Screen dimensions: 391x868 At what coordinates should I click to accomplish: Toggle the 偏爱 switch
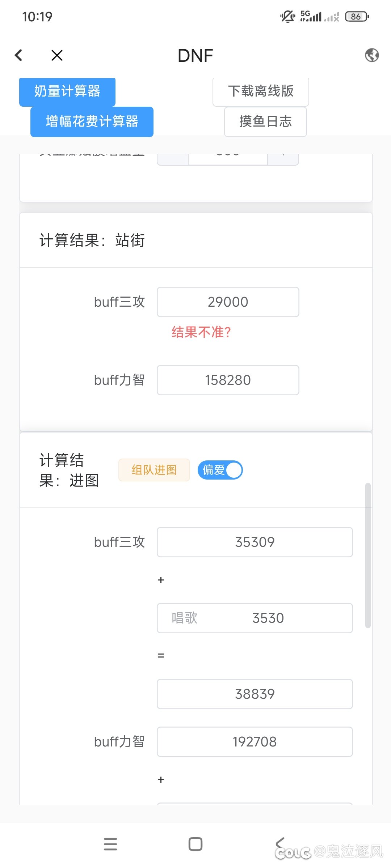click(220, 470)
